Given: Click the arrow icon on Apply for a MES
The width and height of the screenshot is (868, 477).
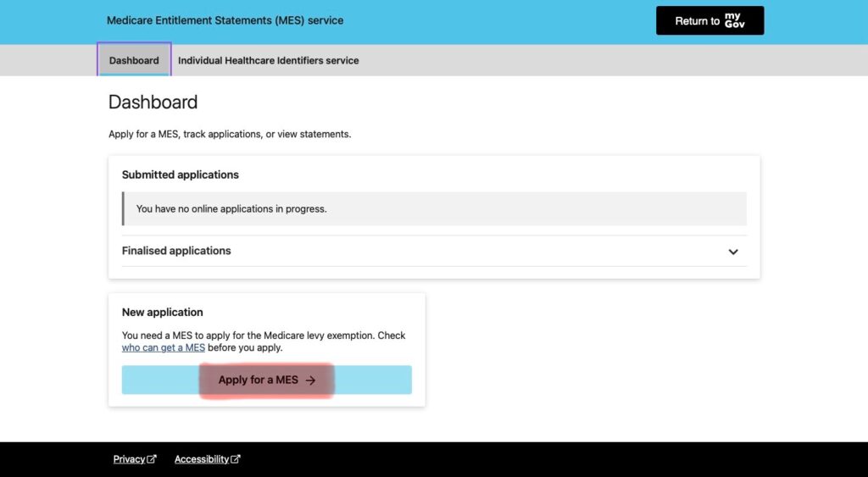Looking at the screenshot, I should 310,380.
